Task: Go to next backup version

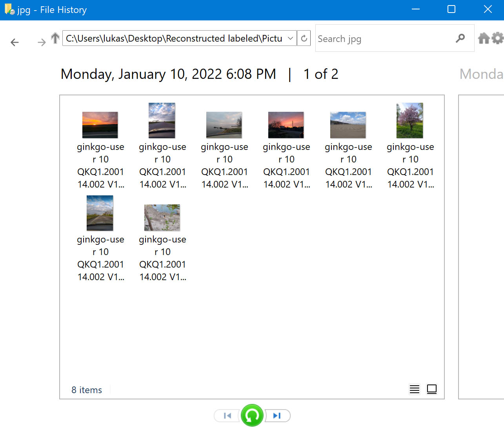Action: point(277,415)
